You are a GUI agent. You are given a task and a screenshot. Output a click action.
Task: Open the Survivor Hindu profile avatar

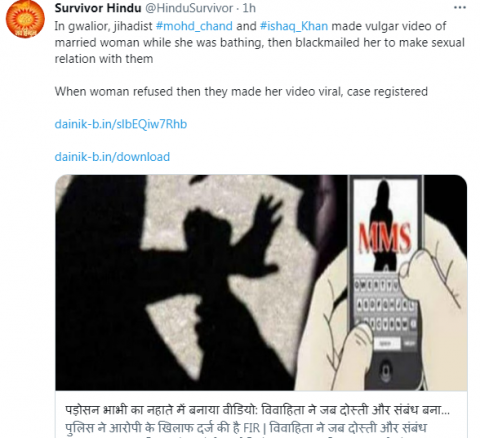pyautogui.click(x=25, y=19)
